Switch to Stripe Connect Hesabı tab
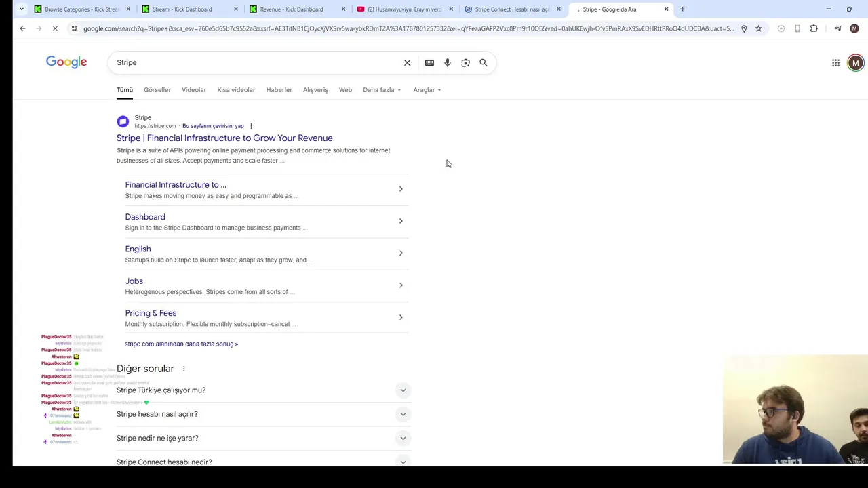The width and height of the screenshot is (868, 488). pyautogui.click(x=513, y=9)
